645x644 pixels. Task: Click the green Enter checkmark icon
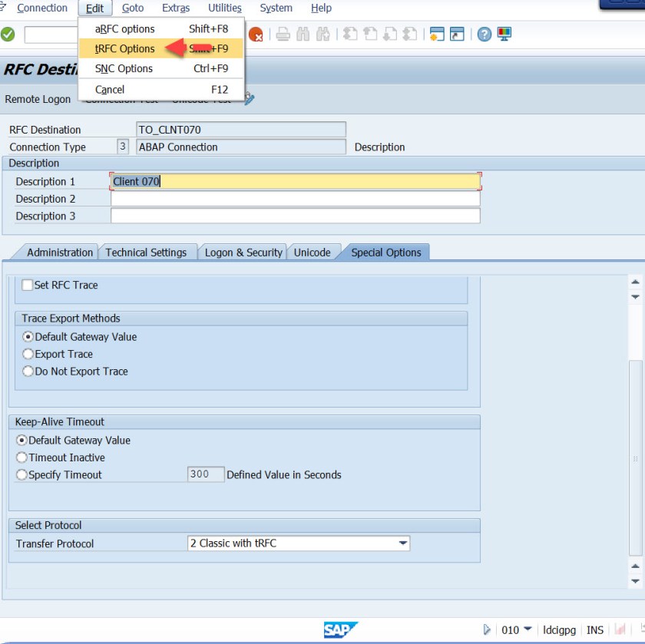[8, 35]
